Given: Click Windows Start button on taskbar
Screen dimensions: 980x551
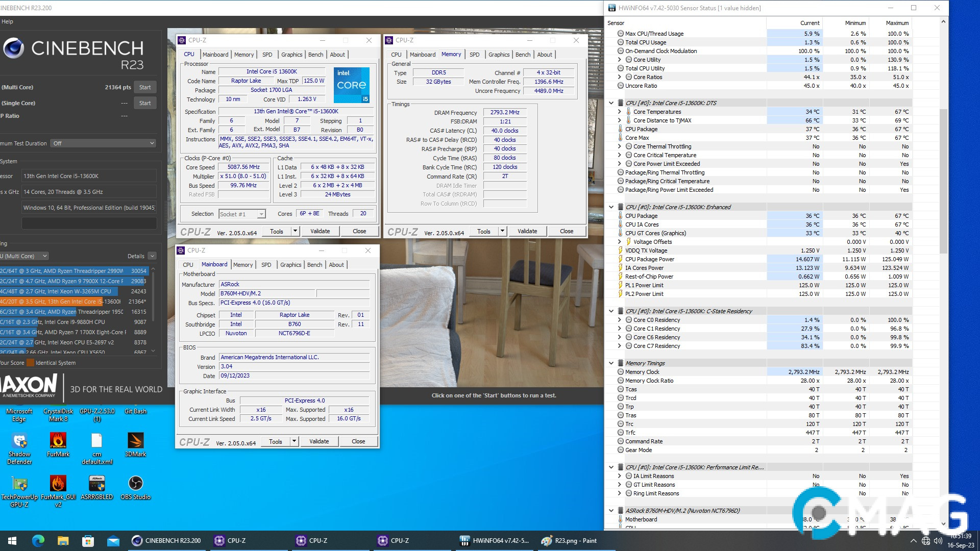Looking at the screenshot, I should 12,541.
